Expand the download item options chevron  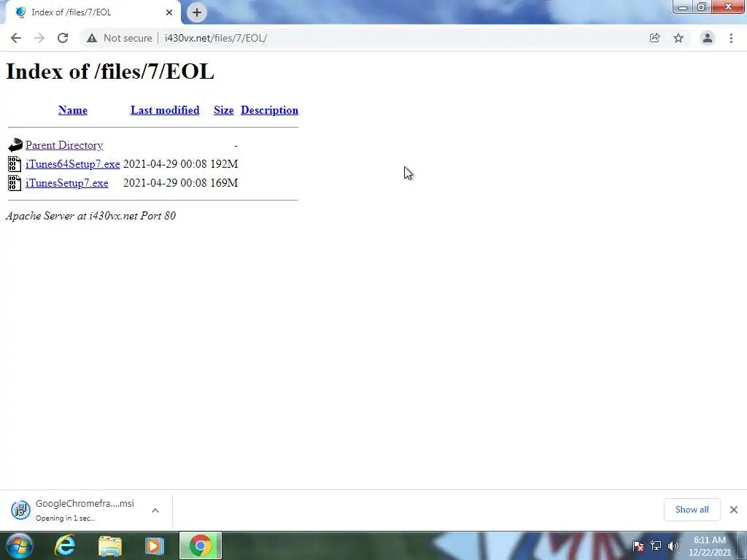(x=155, y=510)
